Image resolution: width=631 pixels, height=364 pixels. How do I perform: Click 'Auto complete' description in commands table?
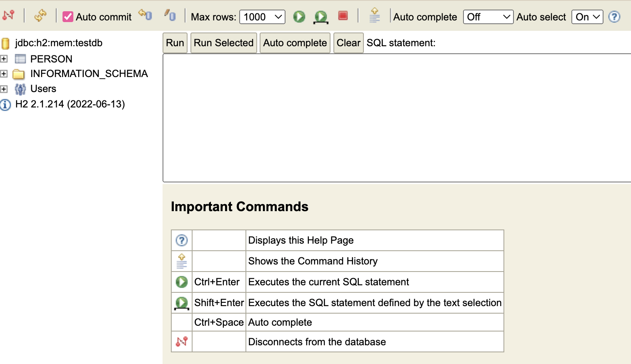[280, 322]
